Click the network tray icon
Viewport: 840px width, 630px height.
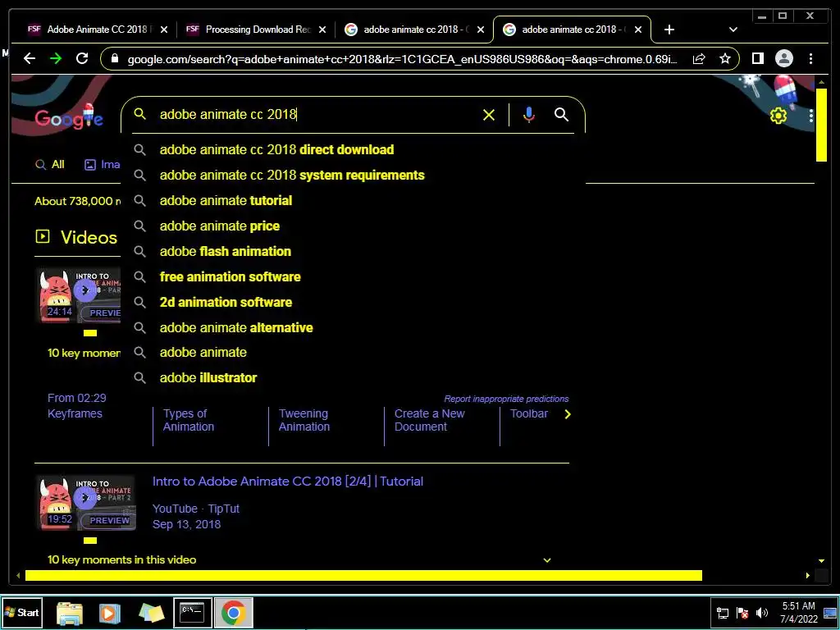coord(723,613)
